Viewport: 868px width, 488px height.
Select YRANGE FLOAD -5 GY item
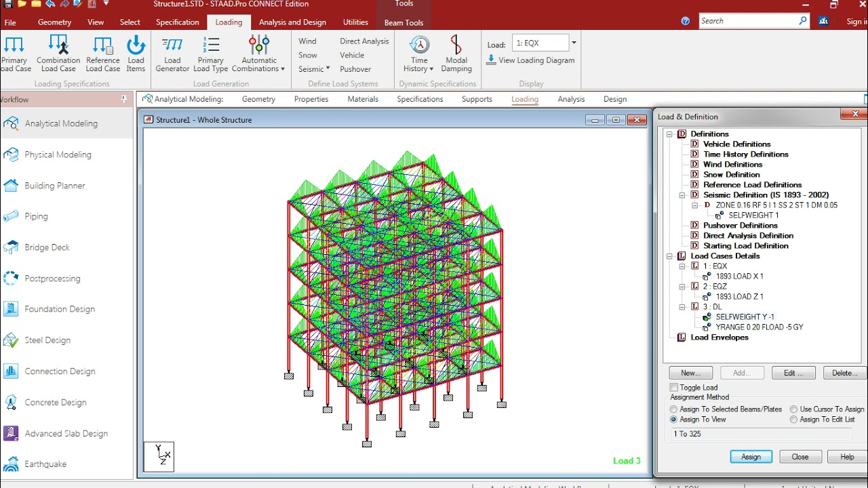[759, 327]
